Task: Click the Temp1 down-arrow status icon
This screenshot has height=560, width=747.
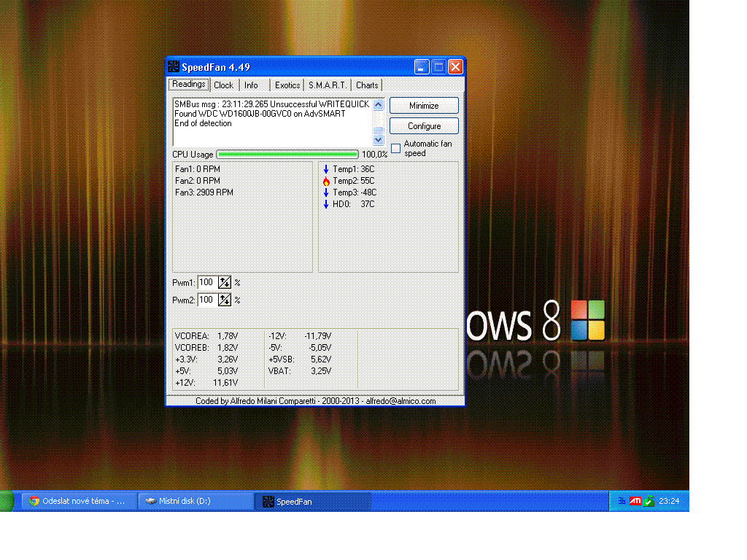Action: click(326, 169)
